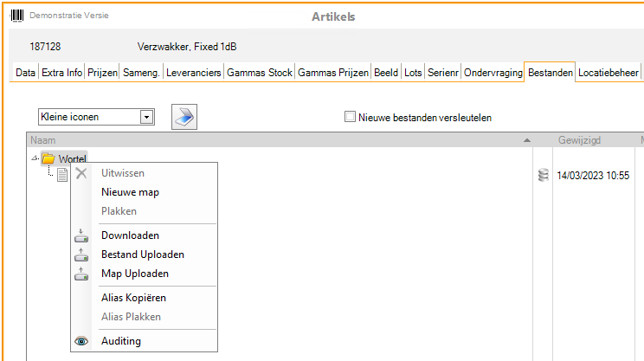The width and height of the screenshot is (644, 361).
Task: Click the Gewijzigd column header
Action: (x=579, y=140)
